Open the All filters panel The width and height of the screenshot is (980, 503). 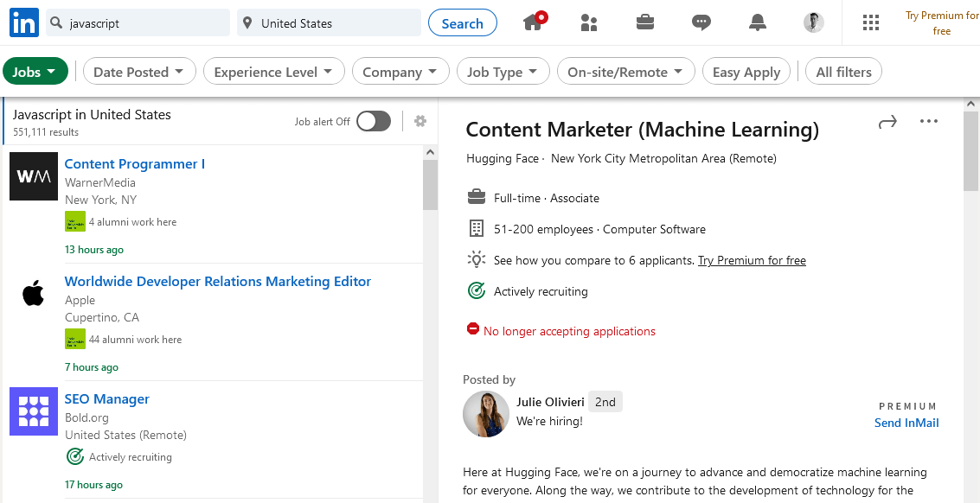(x=843, y=72)
